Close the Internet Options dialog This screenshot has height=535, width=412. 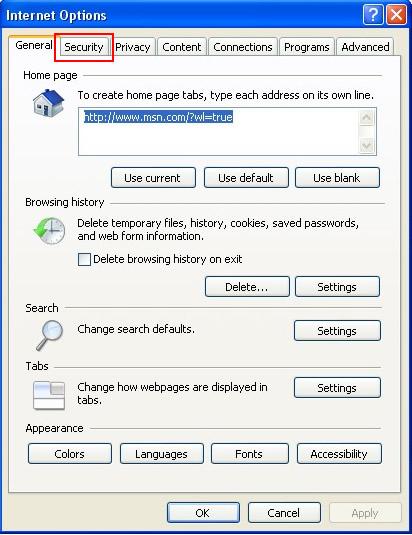point(397,15)
